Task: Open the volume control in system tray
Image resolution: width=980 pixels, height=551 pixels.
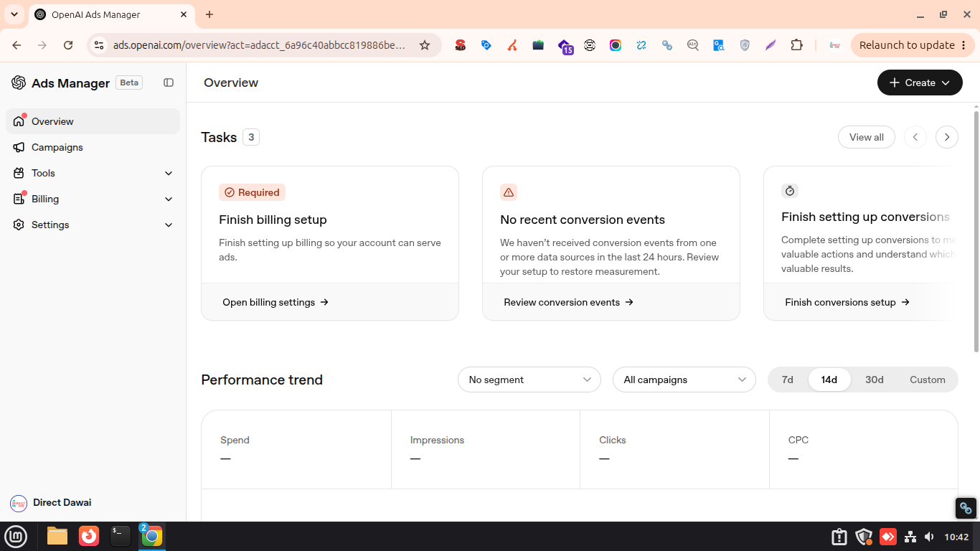Action: click(x=929, y=537)
